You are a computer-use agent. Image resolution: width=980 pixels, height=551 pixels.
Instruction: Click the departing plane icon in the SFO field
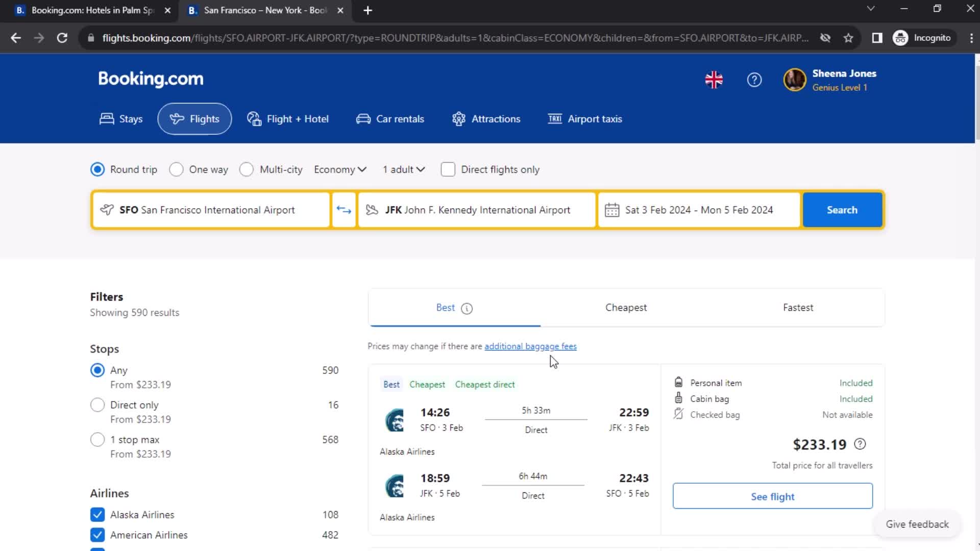click(107, 210)
